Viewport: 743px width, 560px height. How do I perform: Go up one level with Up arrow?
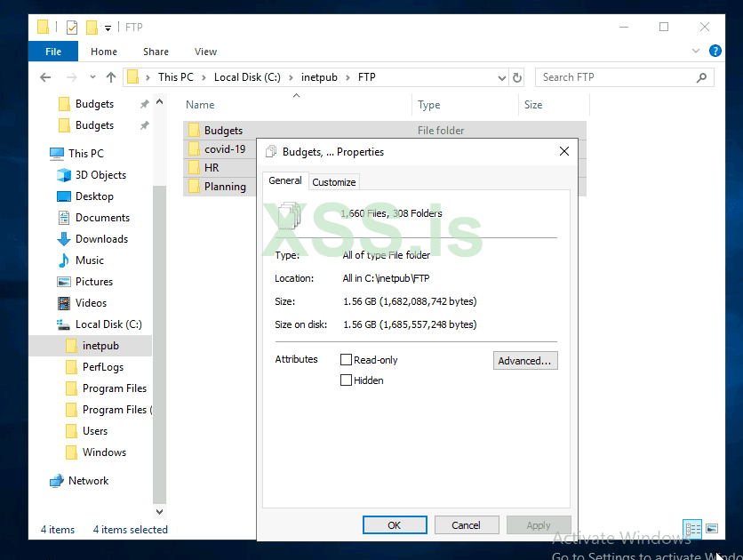click(111, 77)
